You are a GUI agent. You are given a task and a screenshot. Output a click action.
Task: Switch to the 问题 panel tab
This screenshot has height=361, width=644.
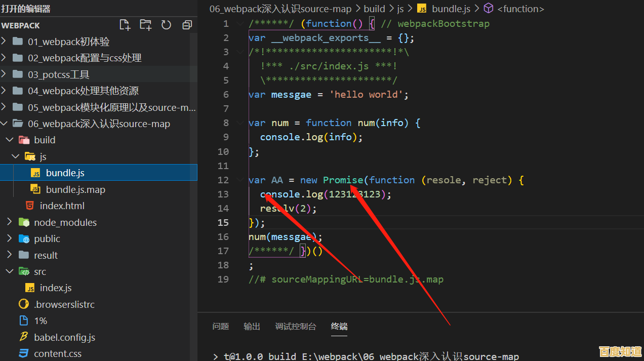click(221, 327)
